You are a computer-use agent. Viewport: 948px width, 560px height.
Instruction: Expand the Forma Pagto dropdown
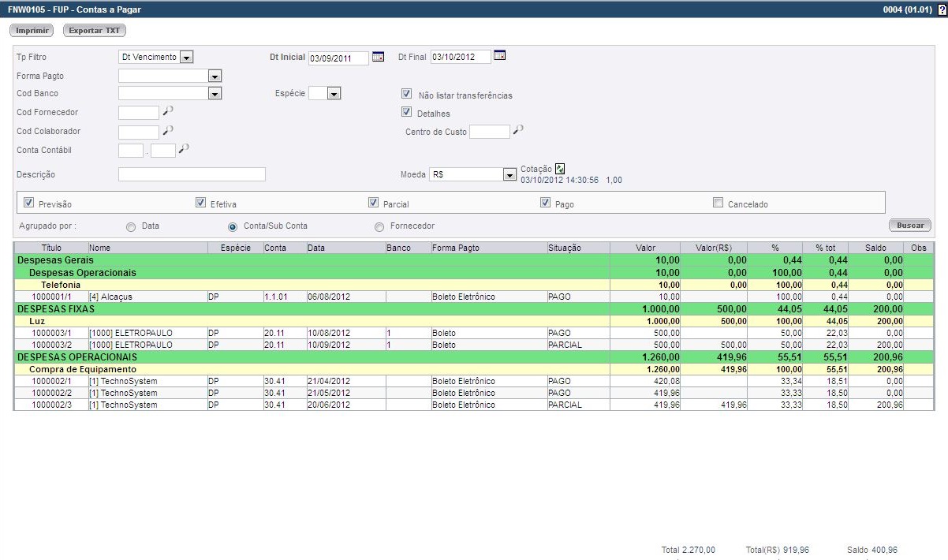tap(215, 77)
